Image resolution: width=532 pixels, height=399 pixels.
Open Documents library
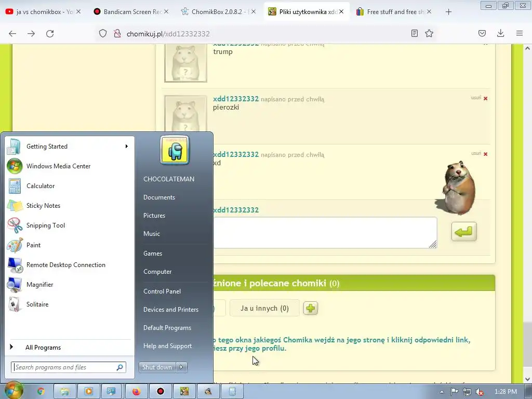(x=159, y=197)
